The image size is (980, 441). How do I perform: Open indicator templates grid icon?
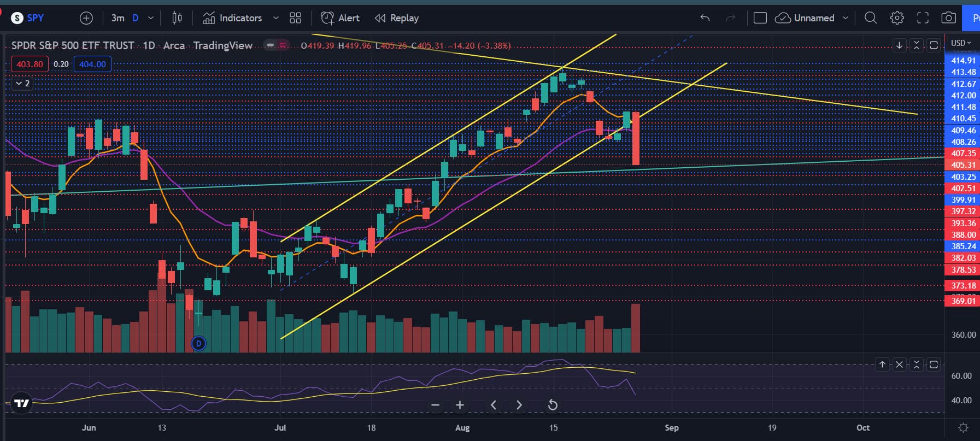(295, 18)
